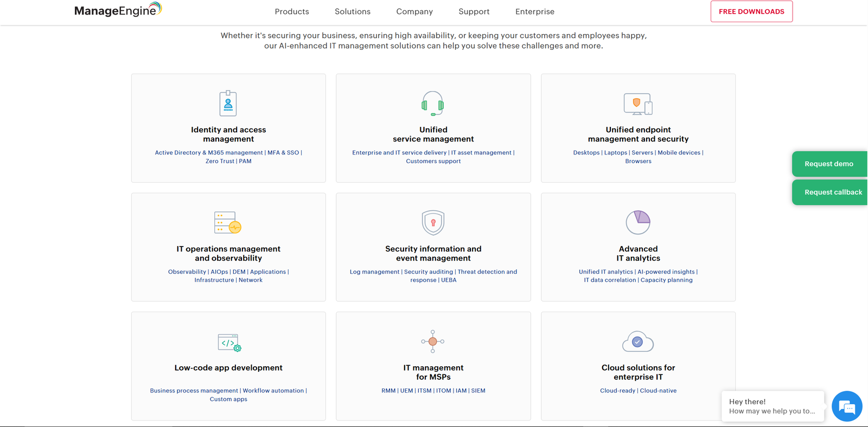Viewport: 868px width, 427px height.
Task: Follow the PAM link
Action: (245, 161)
